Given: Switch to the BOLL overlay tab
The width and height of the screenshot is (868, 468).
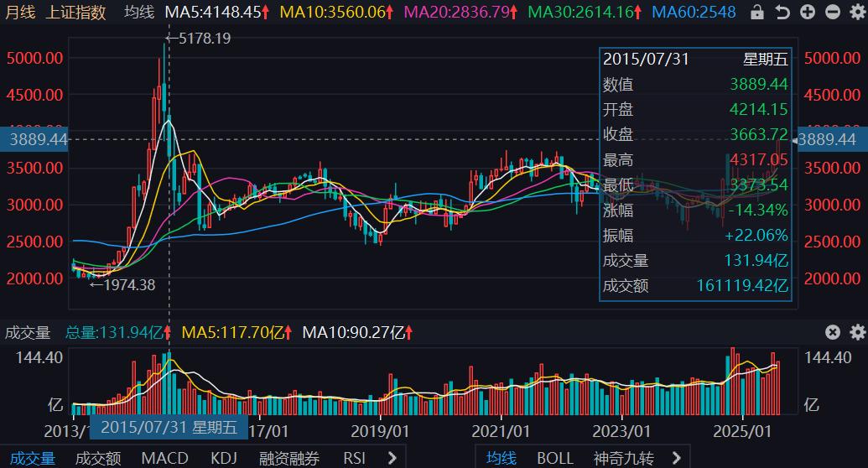Looking at the screenshot, I should 554,459.
